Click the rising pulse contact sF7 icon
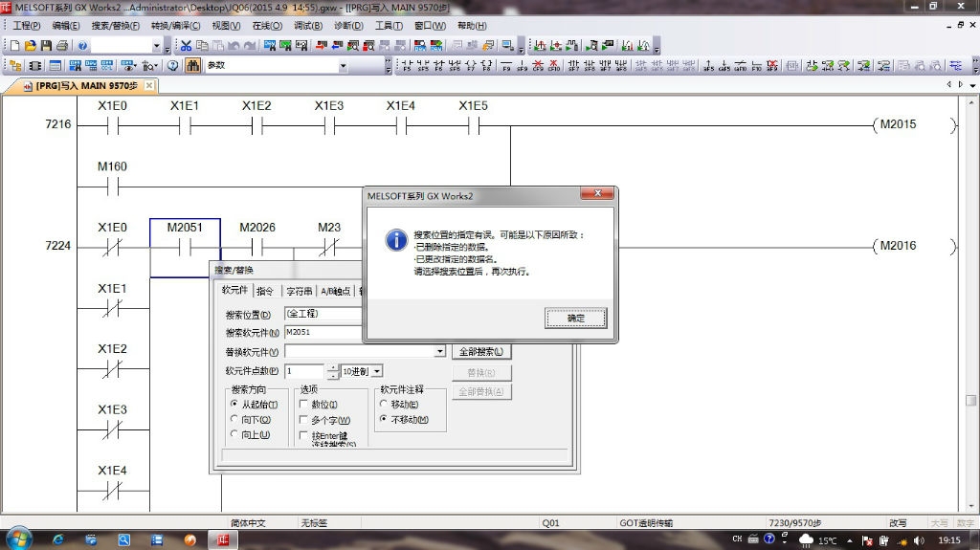Viewport: 980px width, 550px height. (573, 66)
